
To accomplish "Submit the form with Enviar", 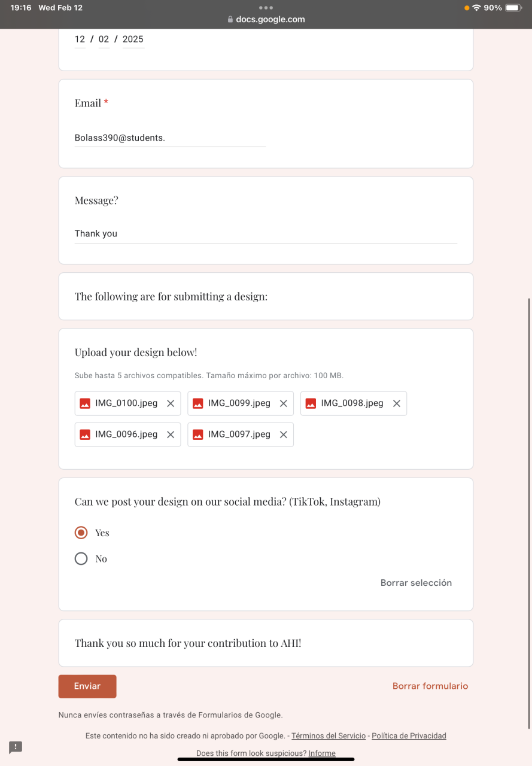I will (x=87, y=686).
